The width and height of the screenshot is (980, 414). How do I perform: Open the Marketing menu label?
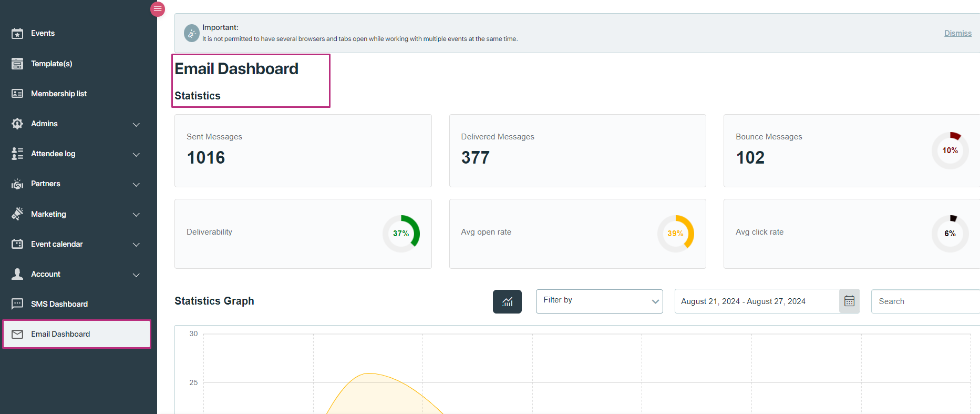48,214
